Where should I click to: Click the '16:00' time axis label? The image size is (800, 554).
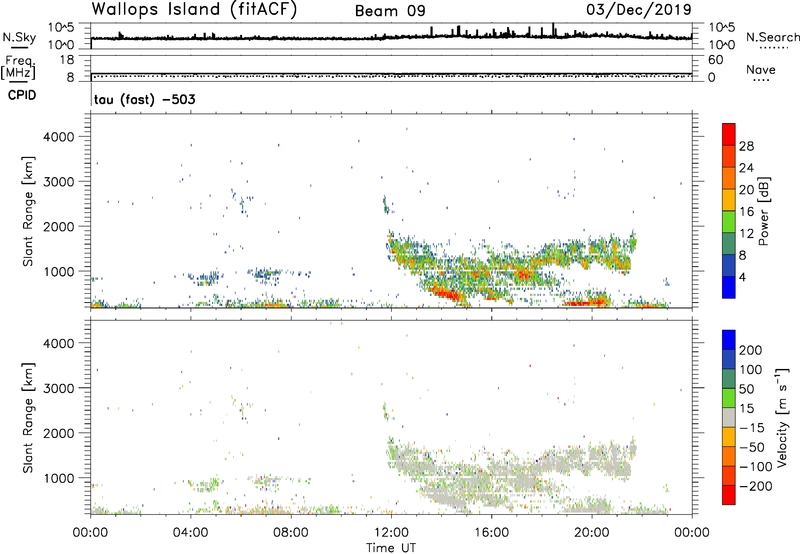(x=491, y=533)
